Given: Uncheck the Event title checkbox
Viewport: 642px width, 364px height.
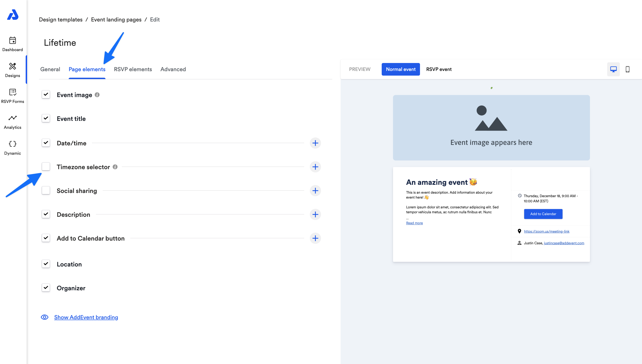Looking at the screenshot, I should click(x=46, y=118).
